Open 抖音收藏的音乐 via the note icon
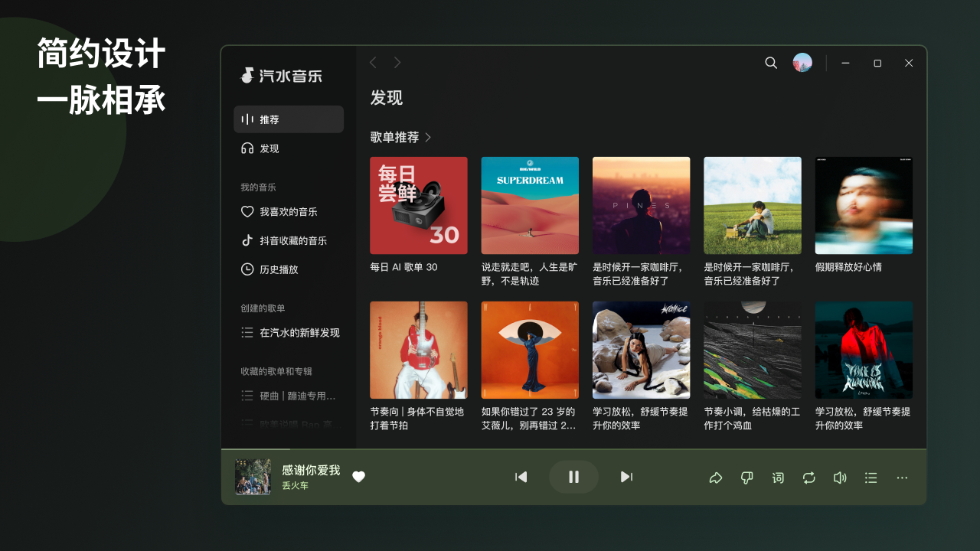The height and width of the screenshot is (551, 980). (248, 240)
